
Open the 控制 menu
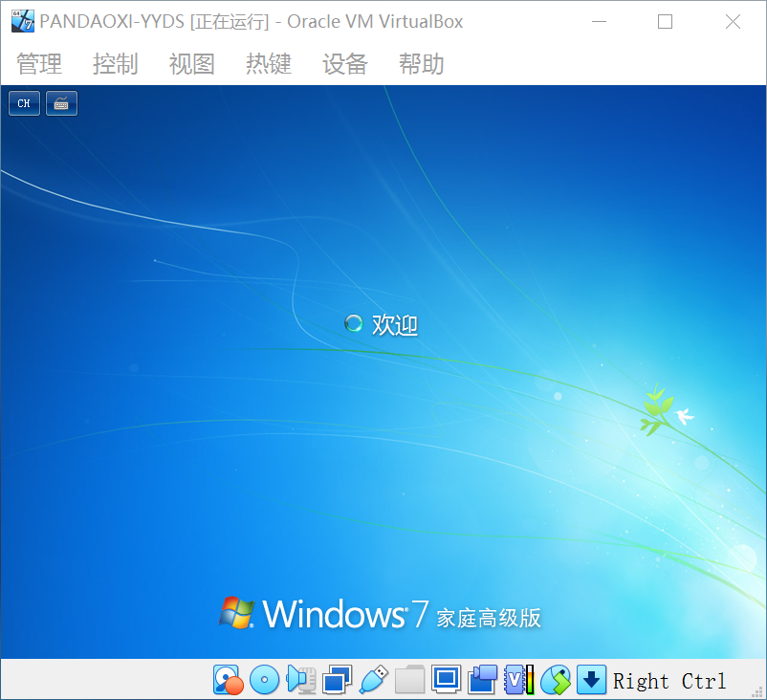click(x=116, y=64)
